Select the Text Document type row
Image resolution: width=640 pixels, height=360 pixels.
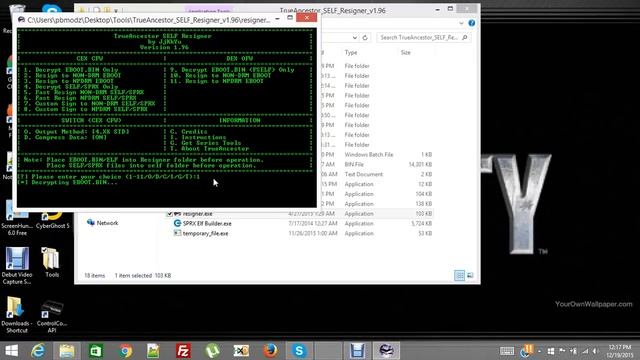pyautogui.click(x=364, y=174)
